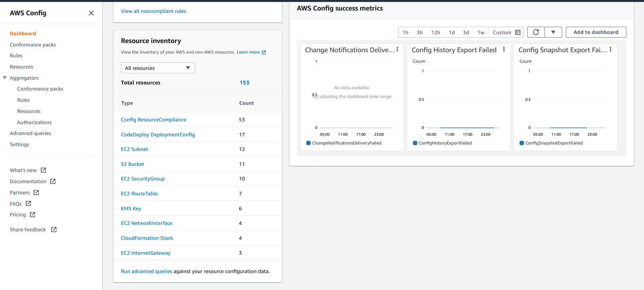Select the 3h time range
This screenshot has height=290, width=644.
tap(420, 33)
